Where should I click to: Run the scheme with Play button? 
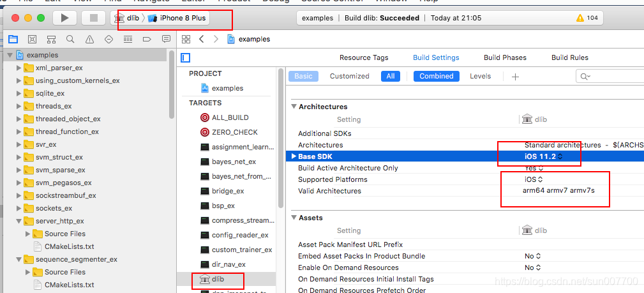pyautogui.click(x=64, y=18)
